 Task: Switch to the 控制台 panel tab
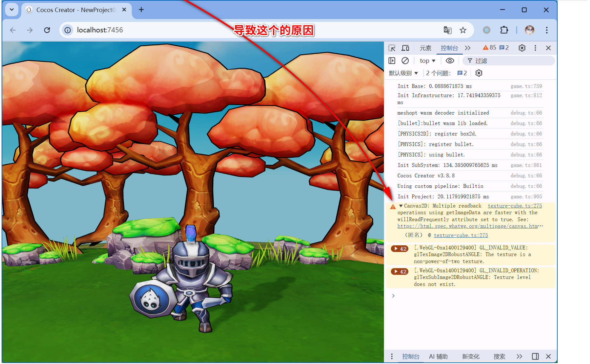point(449,48)
